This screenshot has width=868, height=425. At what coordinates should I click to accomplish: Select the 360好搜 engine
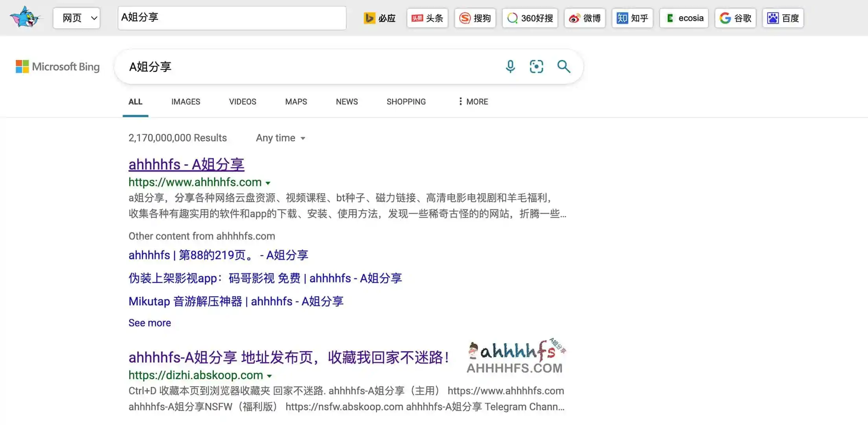[530, 18]
